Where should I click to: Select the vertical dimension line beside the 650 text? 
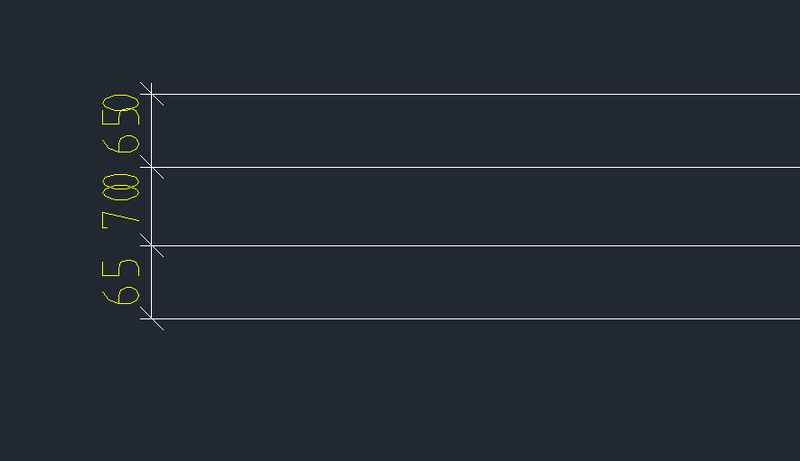(x=151, y=131)
